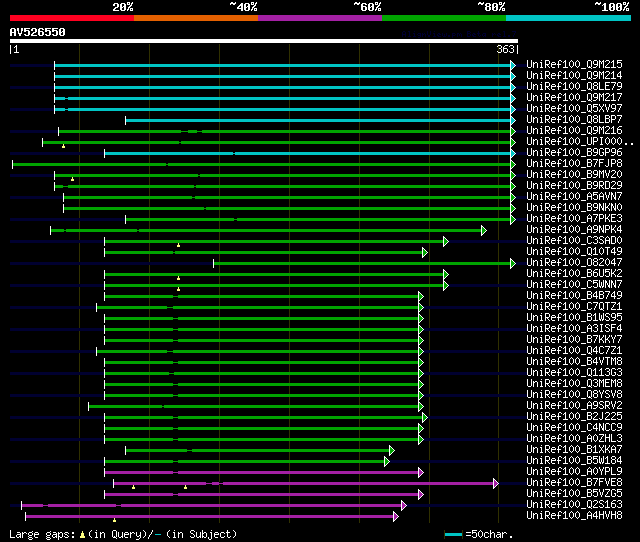The height and width of the screenshot is (542, 640).
Task: Click the UniRef100_Q9M215 hit label
Action: pyautogui.click(x=574, y=64)
